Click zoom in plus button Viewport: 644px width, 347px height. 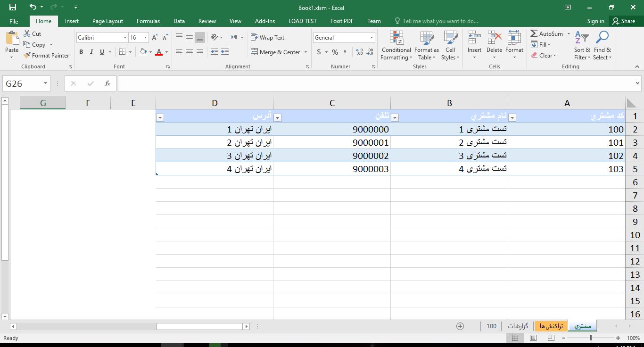pos(618,338)
